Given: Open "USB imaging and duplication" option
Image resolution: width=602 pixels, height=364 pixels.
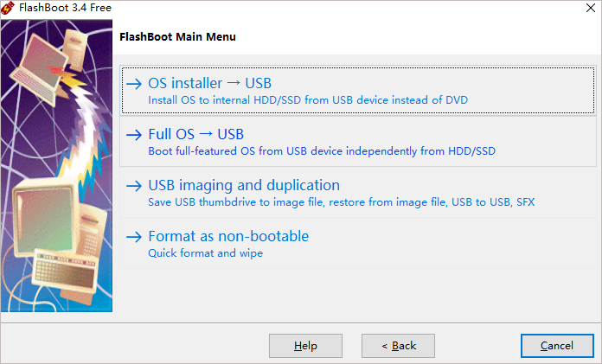Looking at the screenshot, I should coord(244,186).
